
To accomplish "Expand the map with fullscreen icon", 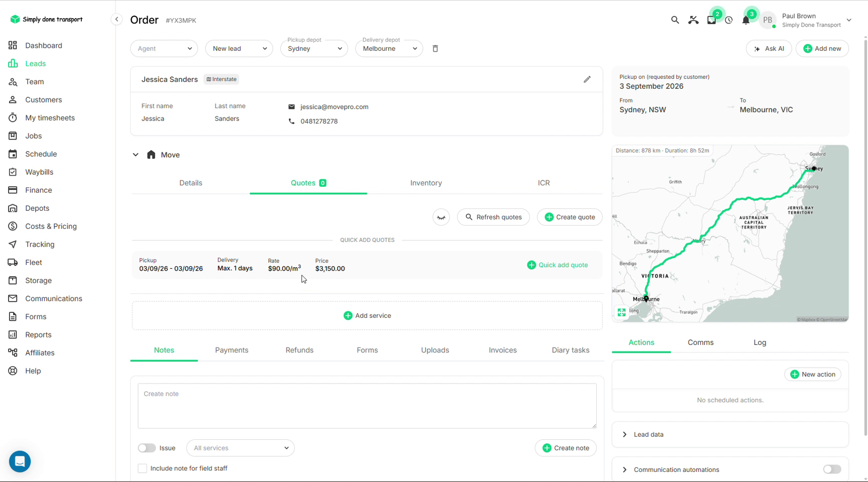I will [621, 312].
